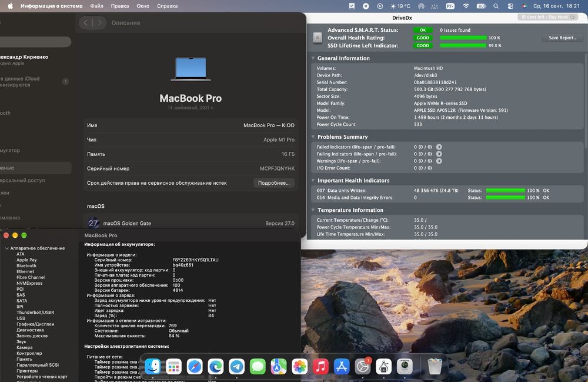Image resolution: width=588 pixels, height=382 pixels.
Task: Launch Microsoft Edge from the Dock
Action: [216, 366]
